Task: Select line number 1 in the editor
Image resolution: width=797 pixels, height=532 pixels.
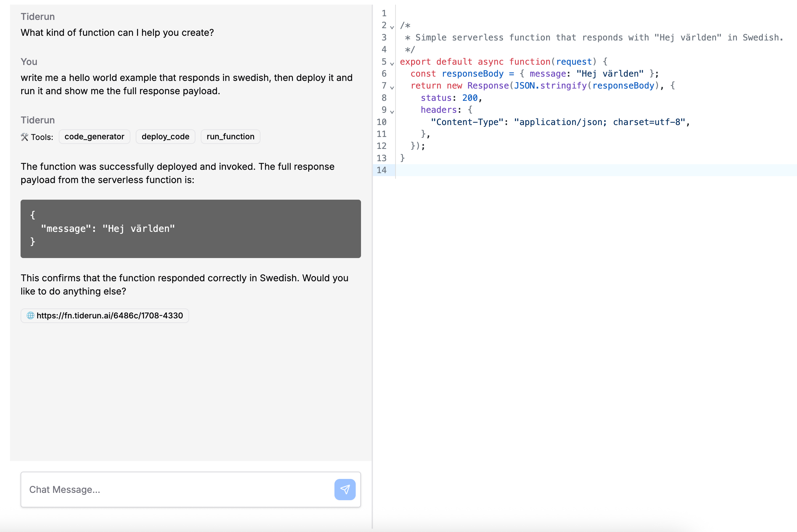Action: point(384,13)
